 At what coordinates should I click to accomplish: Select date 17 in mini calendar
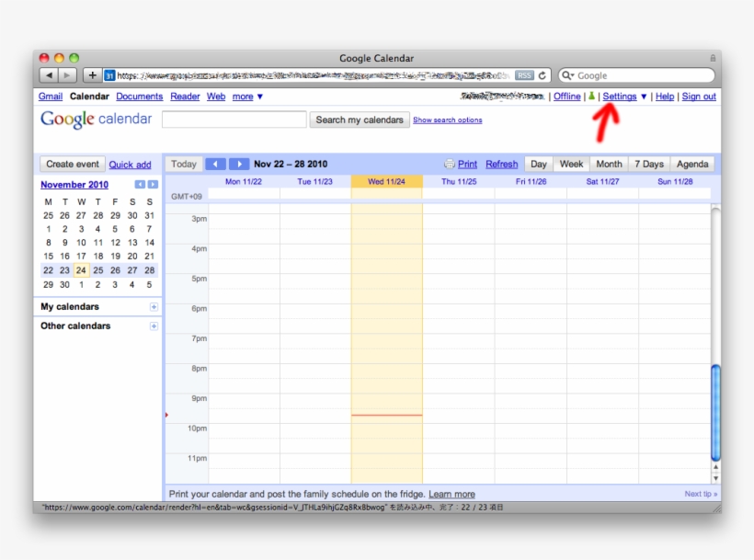coord(81,257)
